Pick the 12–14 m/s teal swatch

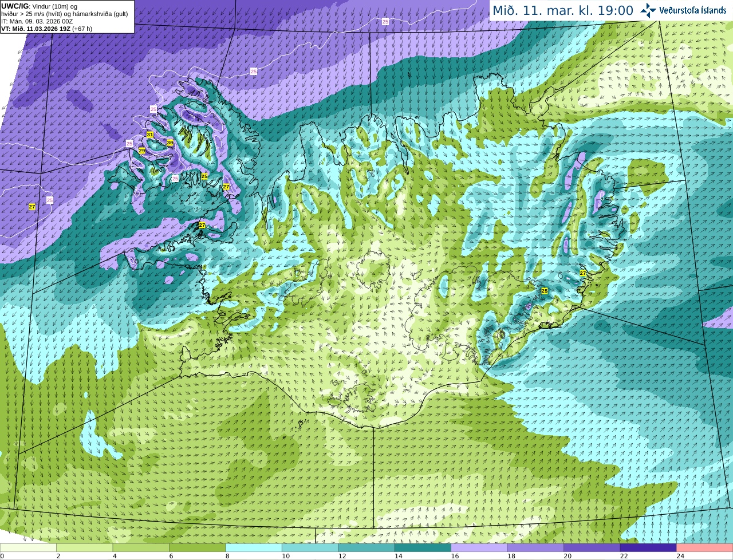(366, 547)
